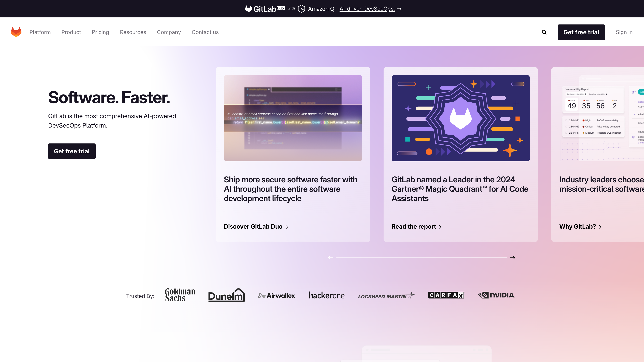
Task: Click the Goldman Sachs logo
Action: coord(180,295)
